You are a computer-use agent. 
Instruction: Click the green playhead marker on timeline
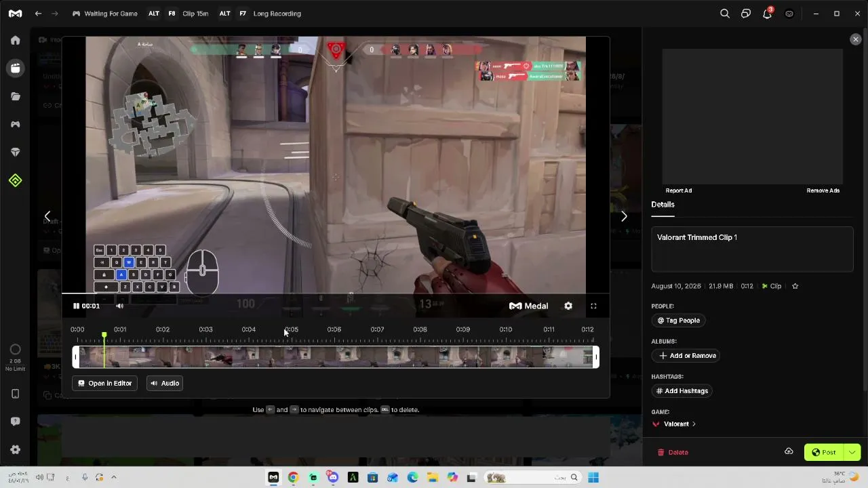pyautogui.click(x=104, y=335)
